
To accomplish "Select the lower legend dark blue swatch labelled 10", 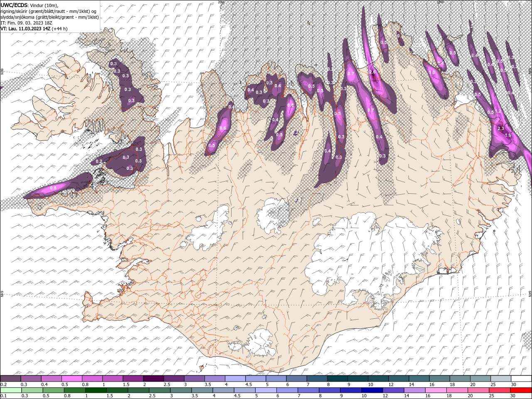I will (x=372, y=390).
